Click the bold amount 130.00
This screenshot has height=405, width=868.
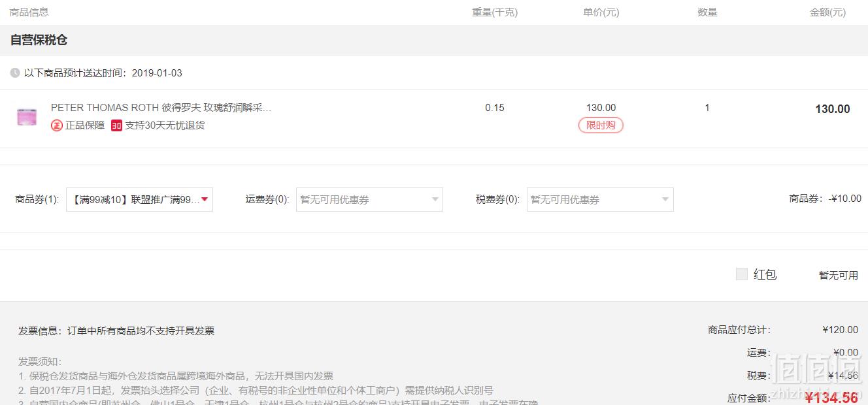click(x=833, y=109)
